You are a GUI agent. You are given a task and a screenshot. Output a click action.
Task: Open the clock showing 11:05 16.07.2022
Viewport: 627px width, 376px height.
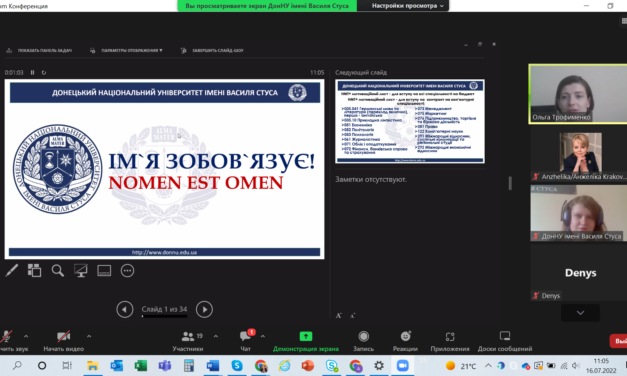point(601,366)
